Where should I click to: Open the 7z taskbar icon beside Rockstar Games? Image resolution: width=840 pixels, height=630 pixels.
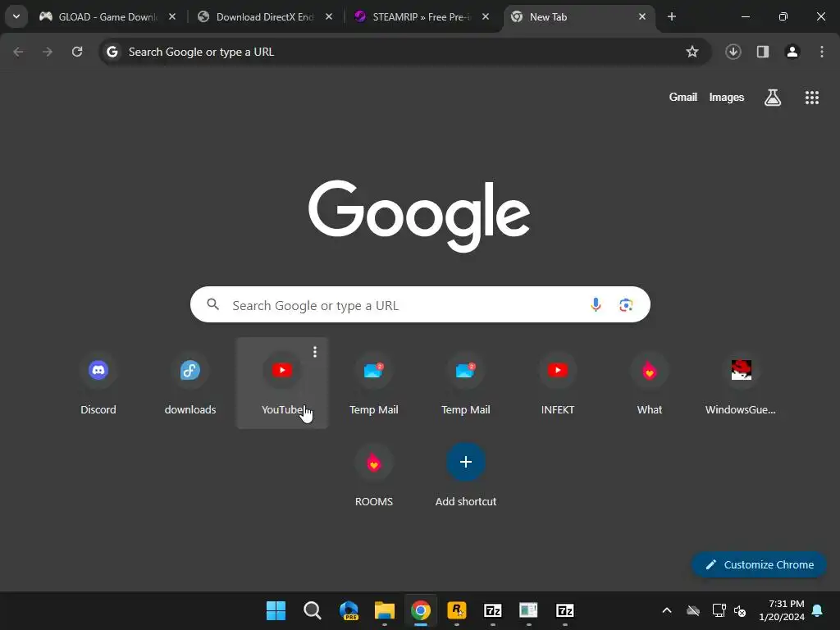[493, 610]
